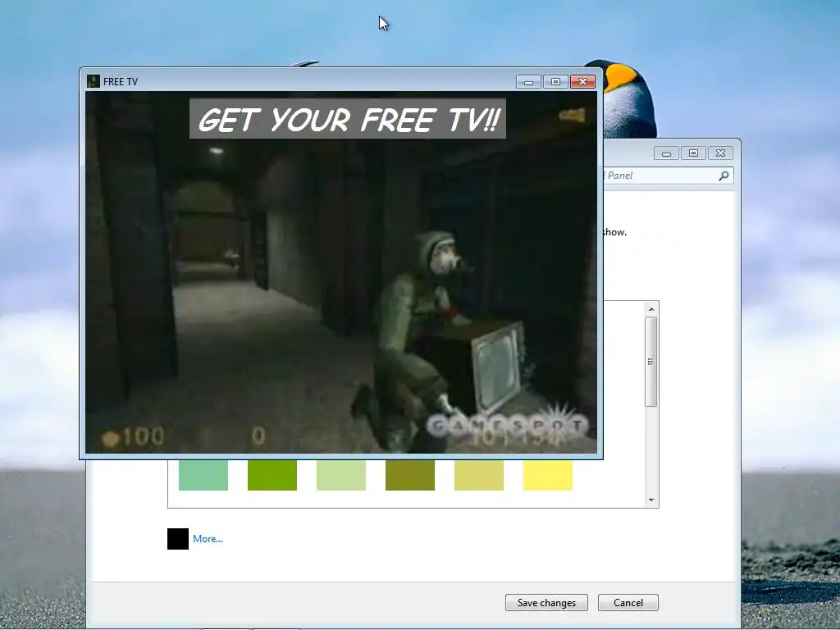Click the Cancel button
The image size is (840, 630).
[628, 603]
